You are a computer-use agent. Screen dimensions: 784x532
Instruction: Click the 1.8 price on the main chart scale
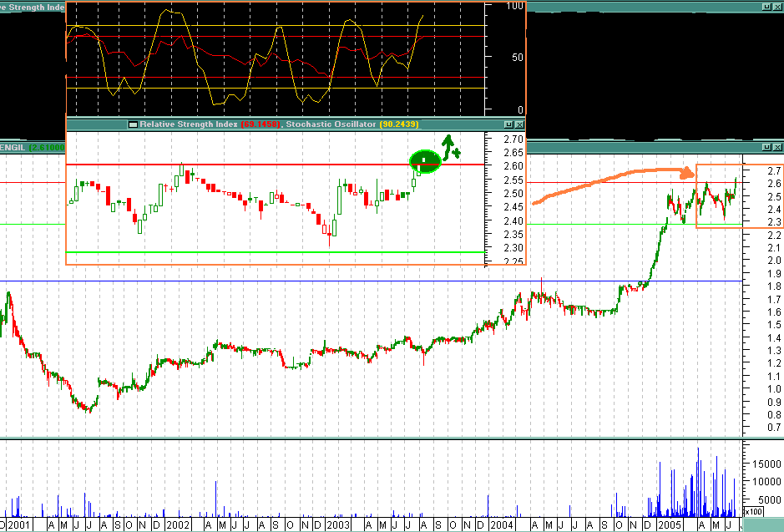775,286
